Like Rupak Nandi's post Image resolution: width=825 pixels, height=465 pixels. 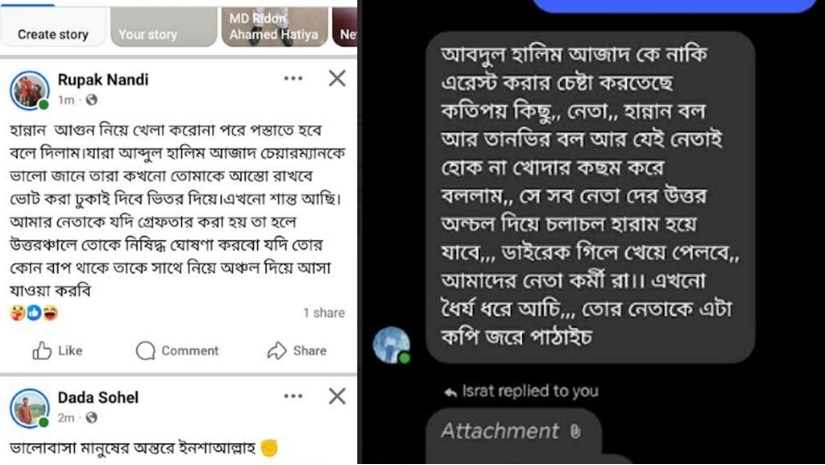57,350
